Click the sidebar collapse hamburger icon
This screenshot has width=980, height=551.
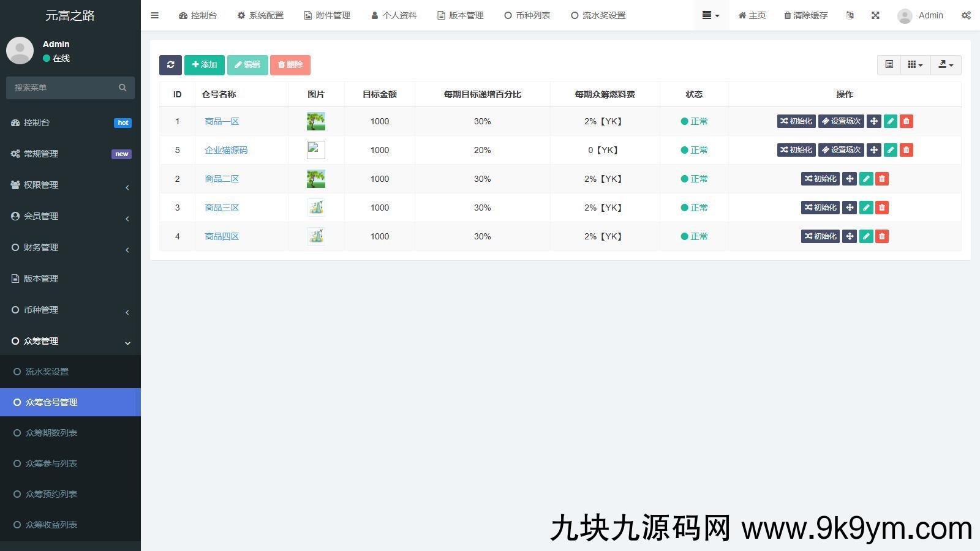click(x=154, y=15)
